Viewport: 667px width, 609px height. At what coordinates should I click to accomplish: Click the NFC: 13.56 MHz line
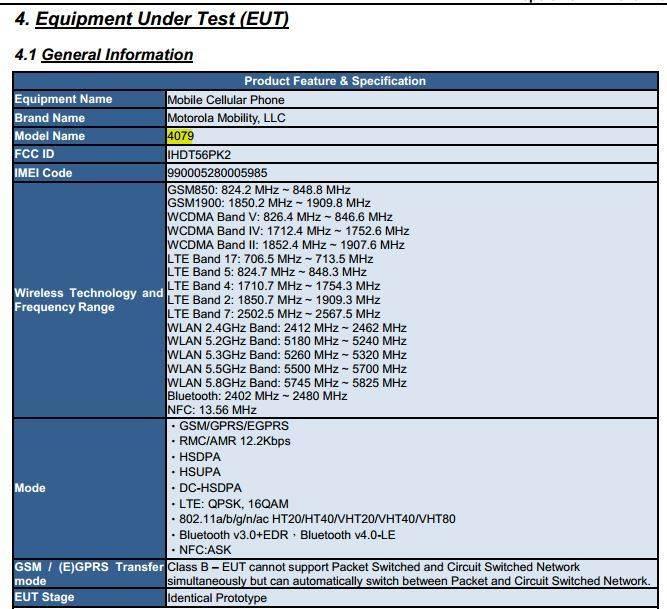212,410
